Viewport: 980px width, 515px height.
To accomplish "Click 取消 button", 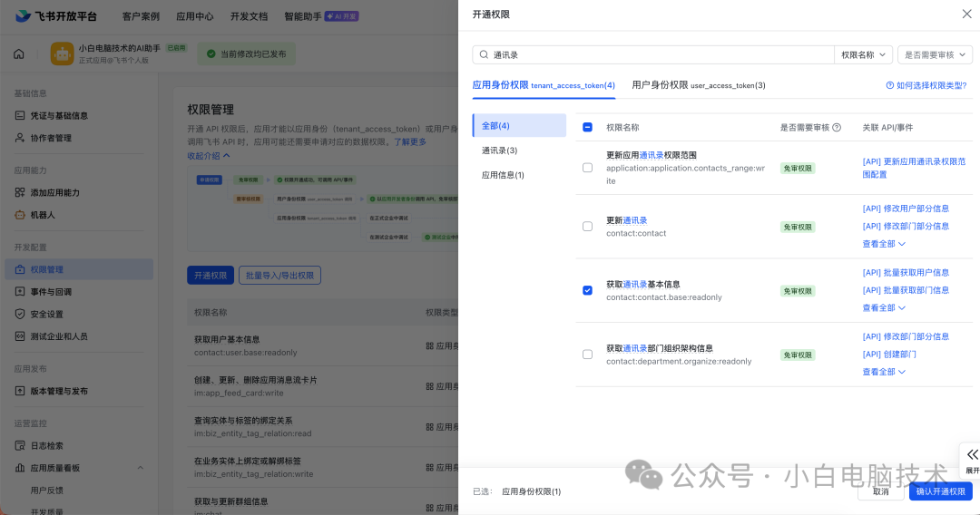I will click(880, 491).
